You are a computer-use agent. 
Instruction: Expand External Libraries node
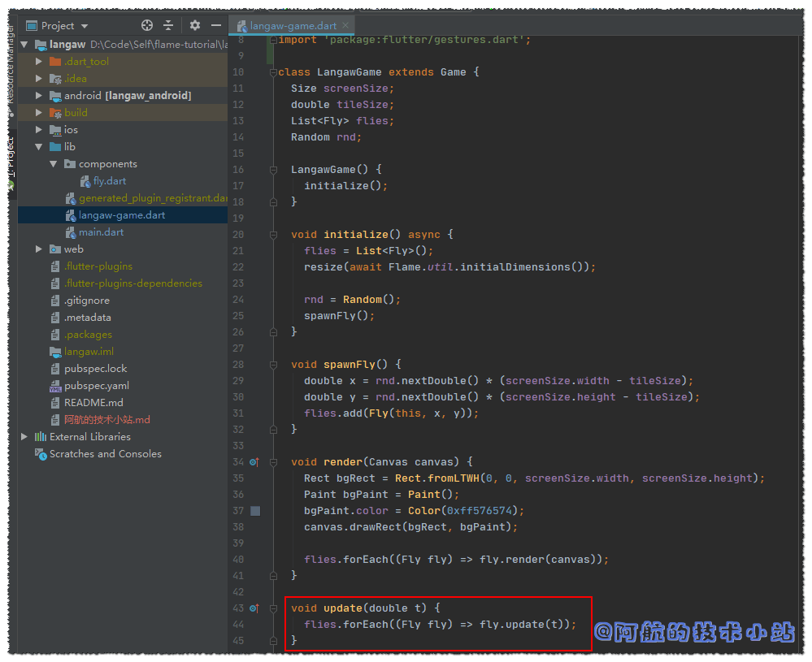point(24,437)
